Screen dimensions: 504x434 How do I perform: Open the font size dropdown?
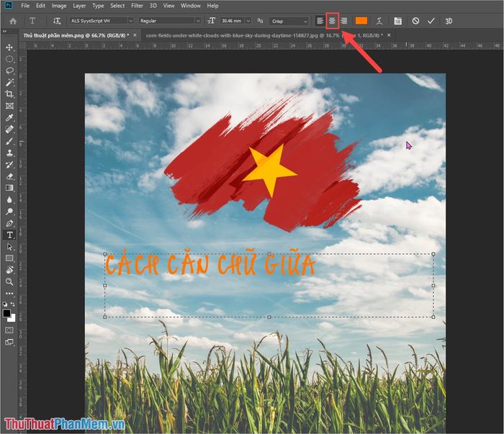[248, 21]
